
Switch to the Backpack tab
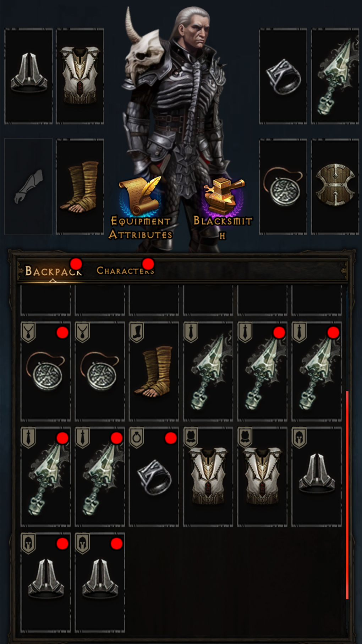[53, 271]
